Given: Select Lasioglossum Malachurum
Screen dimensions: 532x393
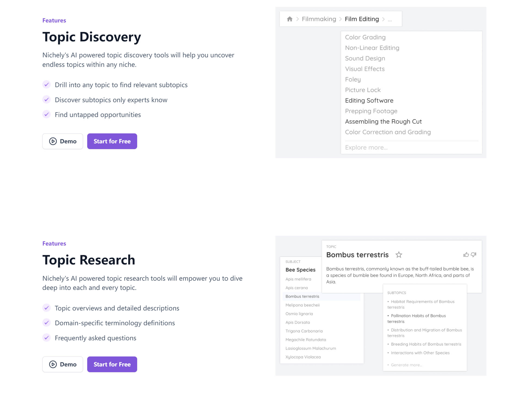Looking at the screenshot, I should [311, 348].
